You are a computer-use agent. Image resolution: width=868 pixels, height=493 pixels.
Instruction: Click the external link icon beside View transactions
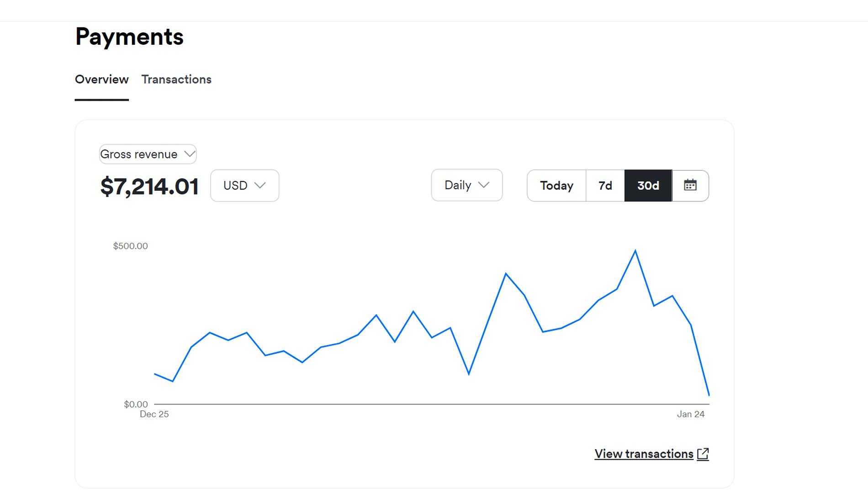click(703, 454)
